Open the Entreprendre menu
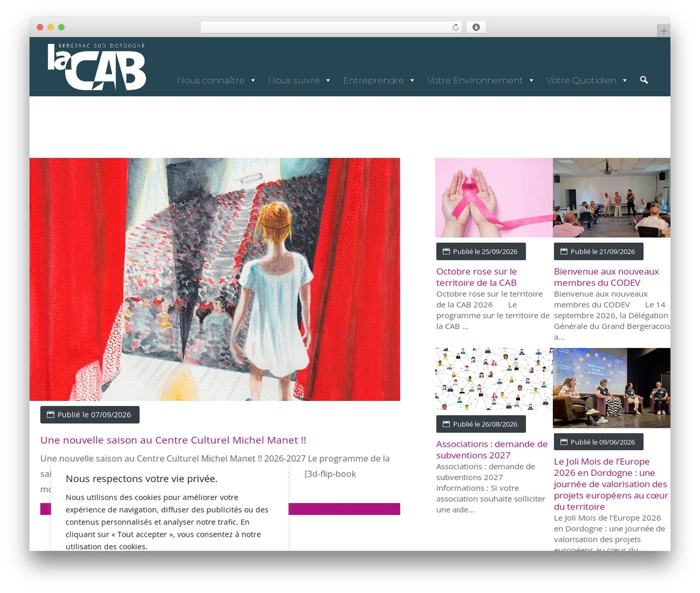This screenshot has height=593, width=700. pos(374,80)
